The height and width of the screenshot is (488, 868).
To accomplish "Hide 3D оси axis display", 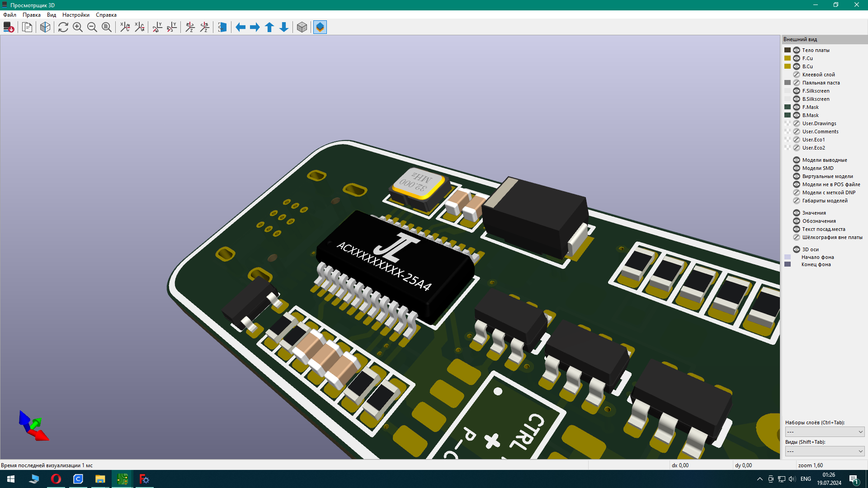I will (797, 249).
